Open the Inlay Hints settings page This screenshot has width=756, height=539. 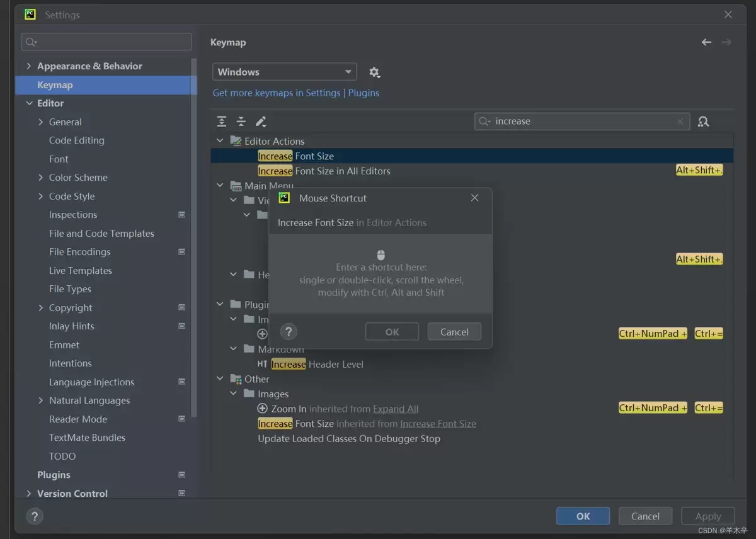(71, 326)
